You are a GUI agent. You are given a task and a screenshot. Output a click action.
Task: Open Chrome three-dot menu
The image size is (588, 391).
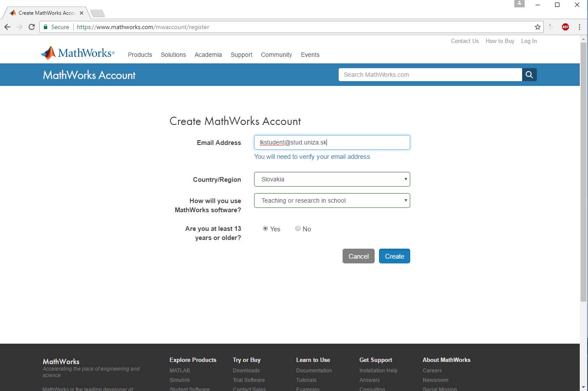pyautogui.click(x=579, y=27)
